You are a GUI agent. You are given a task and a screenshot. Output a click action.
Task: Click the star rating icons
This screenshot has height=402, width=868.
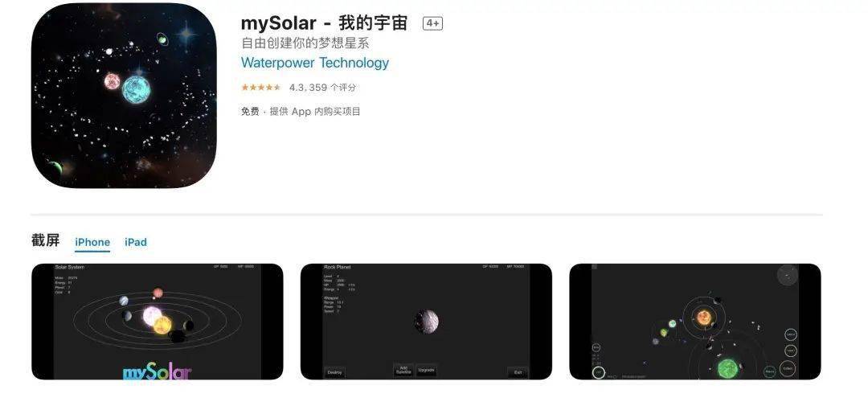point(260,88)
